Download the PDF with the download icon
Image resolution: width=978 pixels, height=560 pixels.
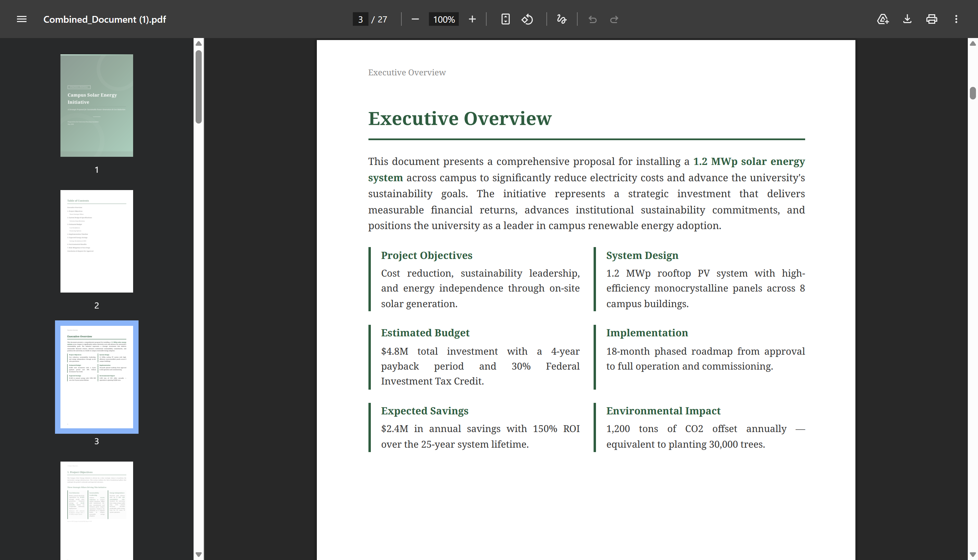click(x=907, y=19)
